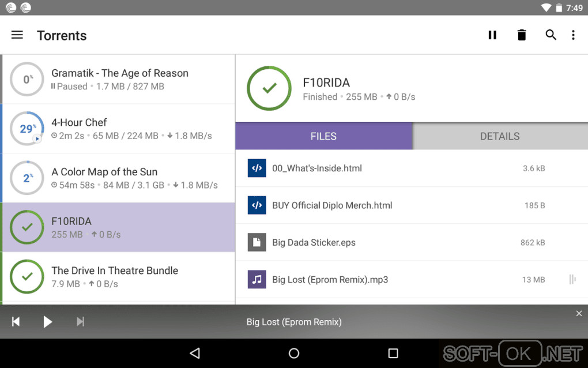Viewport: 588px width, 368px height.
Task: Select the FILES tab
Action: click(x=323, y=136)
